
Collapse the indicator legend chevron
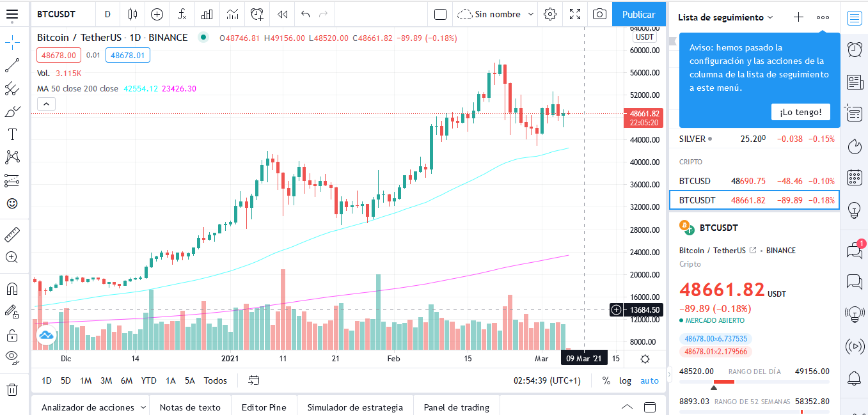pos(46,104)
